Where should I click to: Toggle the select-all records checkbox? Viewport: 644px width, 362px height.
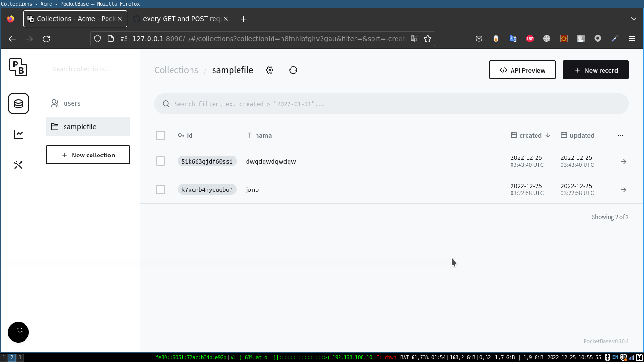click(160, 135)
